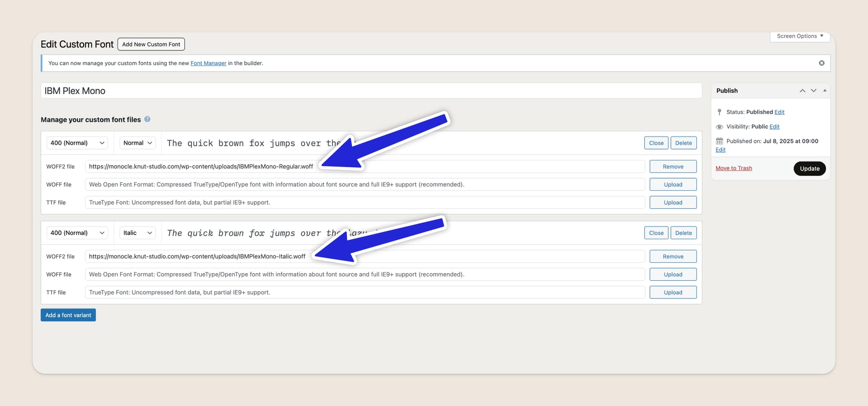This screenshot has width=868, height=406.
Task: Click TTF file field of Normal variant
Action: [365, 203]
